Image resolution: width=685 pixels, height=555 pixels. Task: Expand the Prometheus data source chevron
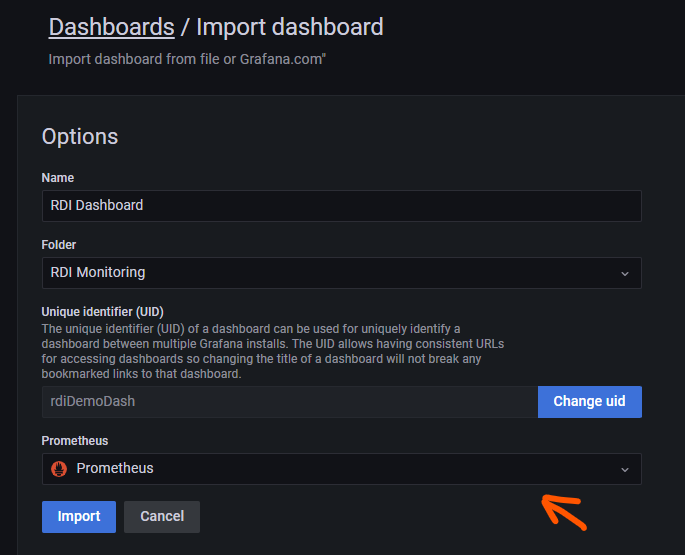coord(625,469)
